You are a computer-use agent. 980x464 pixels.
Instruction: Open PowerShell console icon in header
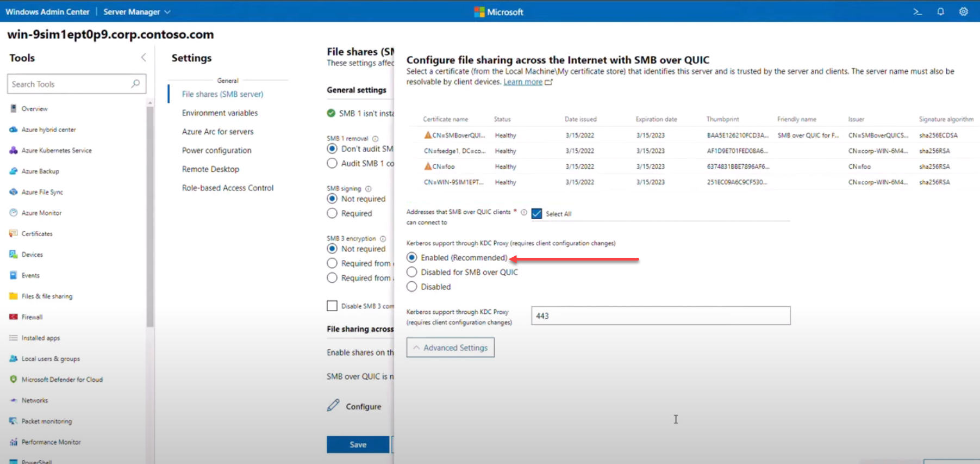pyautogui.click(x=917, y=11)
